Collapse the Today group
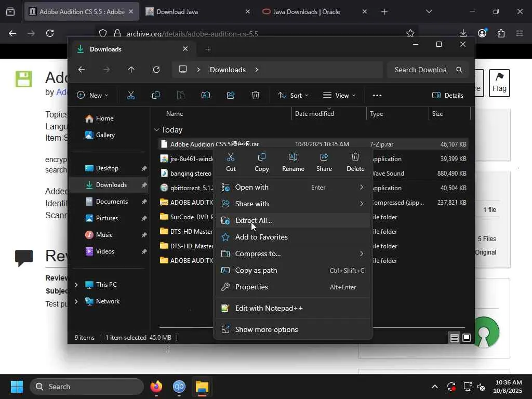This screenshot has width=532, height=399. [x=156, y=129]
